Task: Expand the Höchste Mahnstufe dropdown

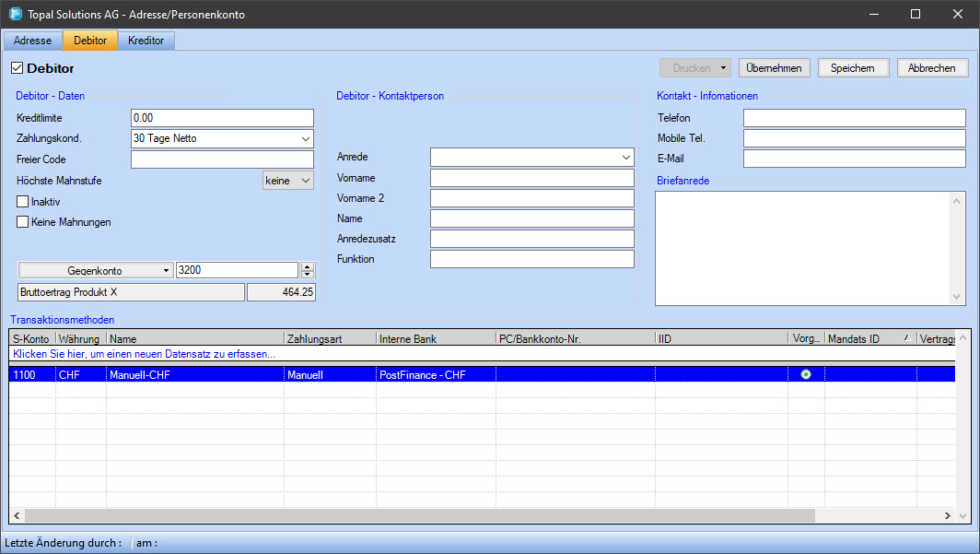Action: 305,181
